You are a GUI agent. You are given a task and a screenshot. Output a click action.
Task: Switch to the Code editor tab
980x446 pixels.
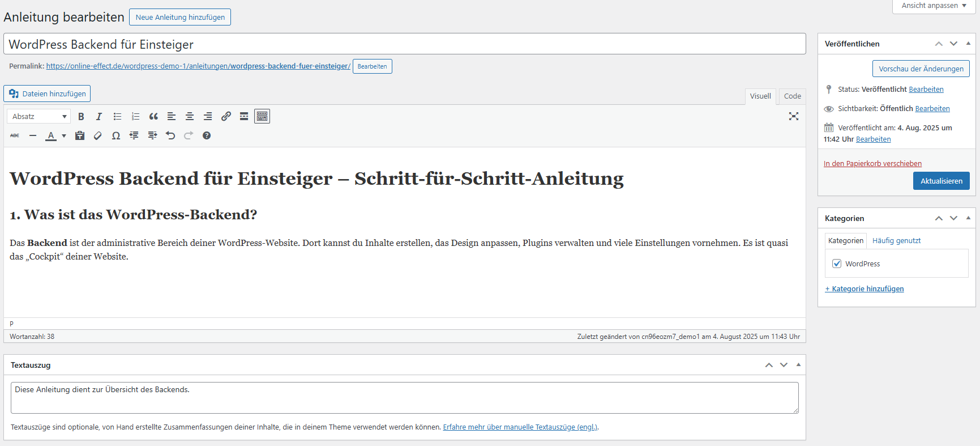793,96
